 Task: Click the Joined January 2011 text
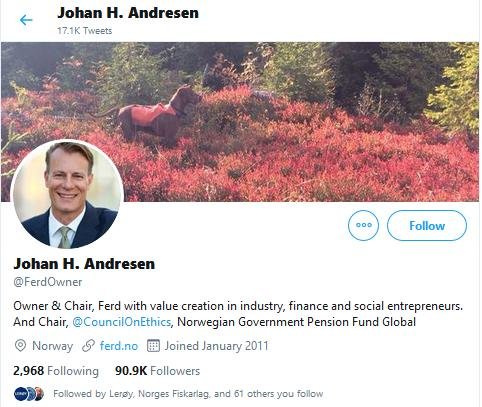tap(216, 346)
